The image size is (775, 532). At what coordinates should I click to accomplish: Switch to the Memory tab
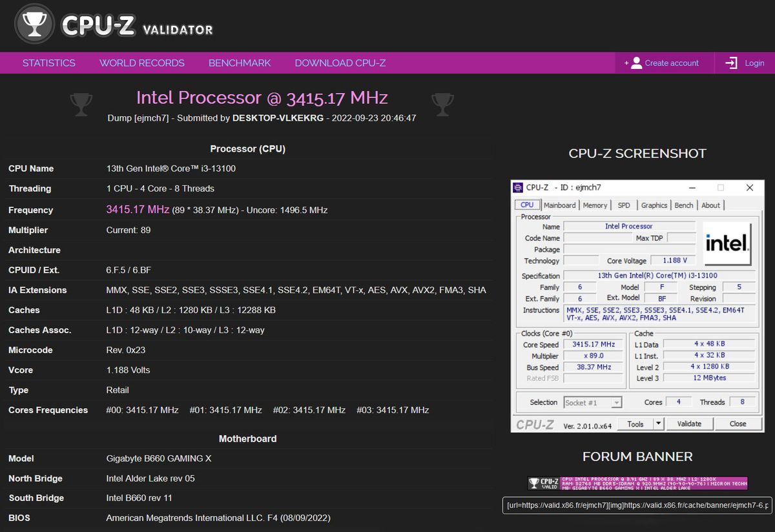(595, 205)
